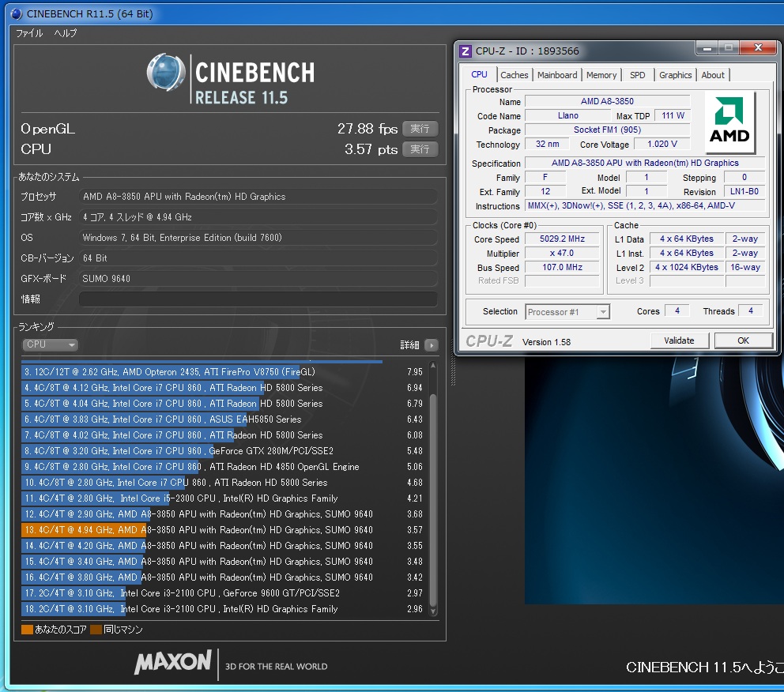Switch to the Graphics tab
This screenshot has width=784, height=692.
[675, 75]
